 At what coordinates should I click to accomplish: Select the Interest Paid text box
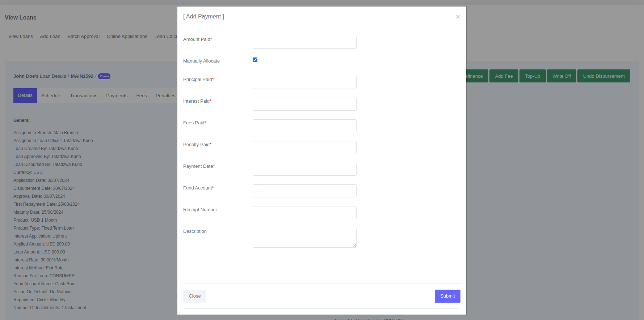[304, 104]
